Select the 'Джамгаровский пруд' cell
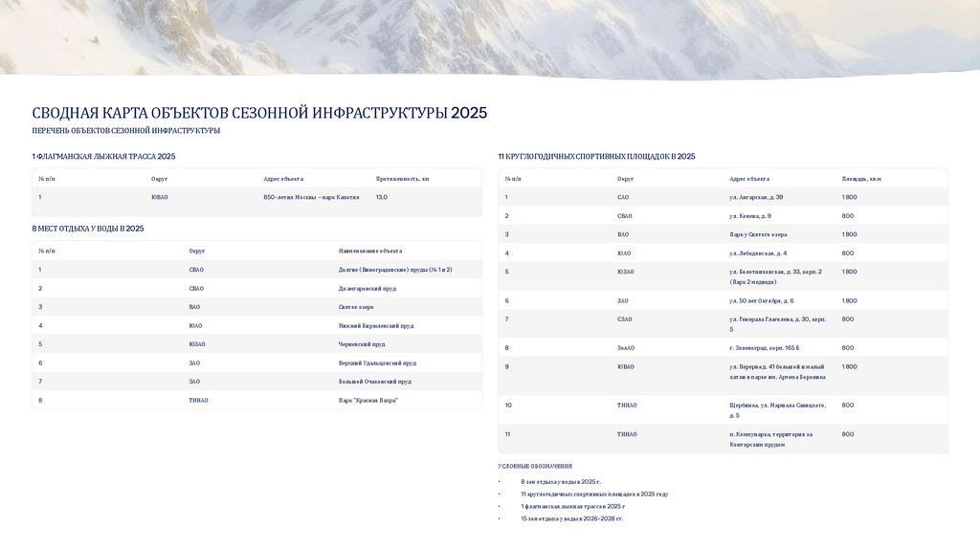This screenshot has height=549, width=980. point(367,289)
